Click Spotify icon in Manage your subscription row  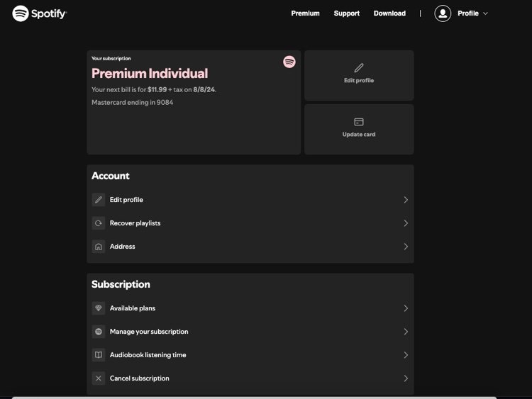pos(99,332)
